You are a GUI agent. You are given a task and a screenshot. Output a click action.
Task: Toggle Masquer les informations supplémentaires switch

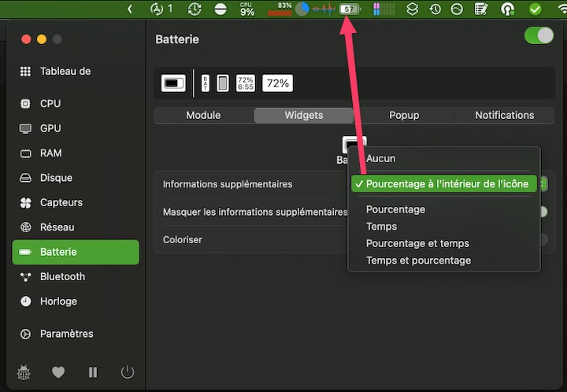click(x=542, y=212)
